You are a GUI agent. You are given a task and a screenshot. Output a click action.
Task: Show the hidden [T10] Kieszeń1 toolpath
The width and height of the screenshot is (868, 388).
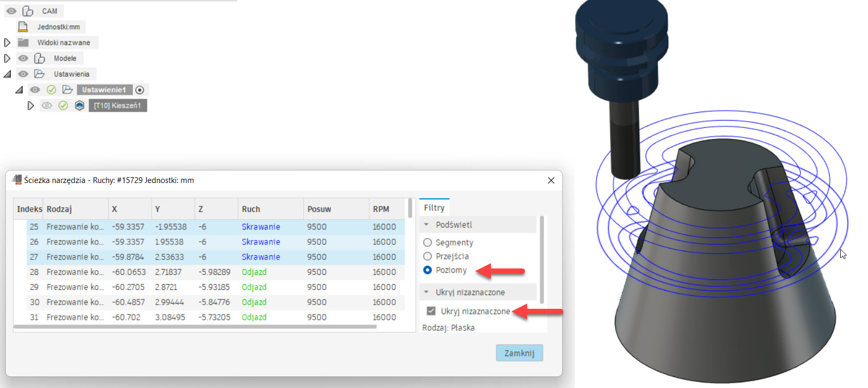tap(47, 105)
